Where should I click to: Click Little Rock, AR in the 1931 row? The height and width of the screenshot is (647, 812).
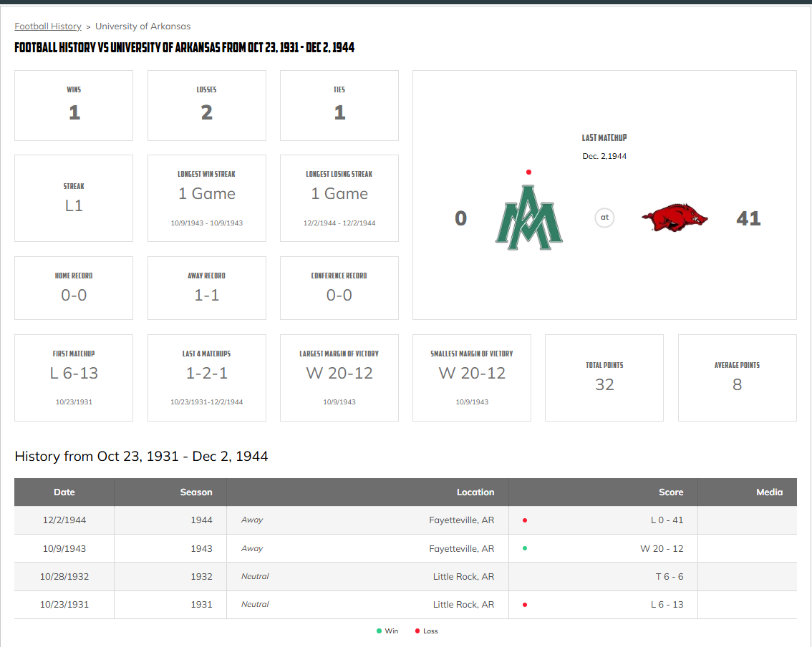tap(463, 605)
